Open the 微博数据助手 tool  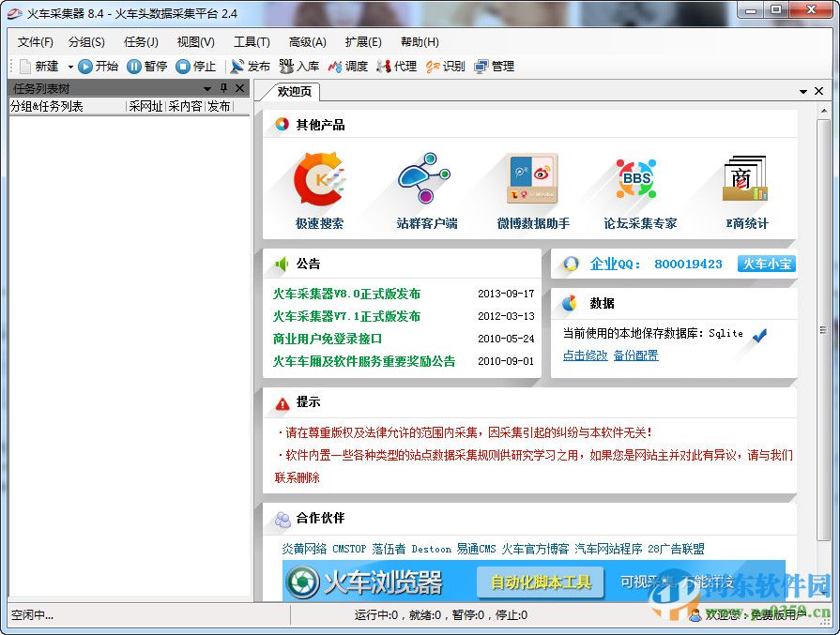532,183
